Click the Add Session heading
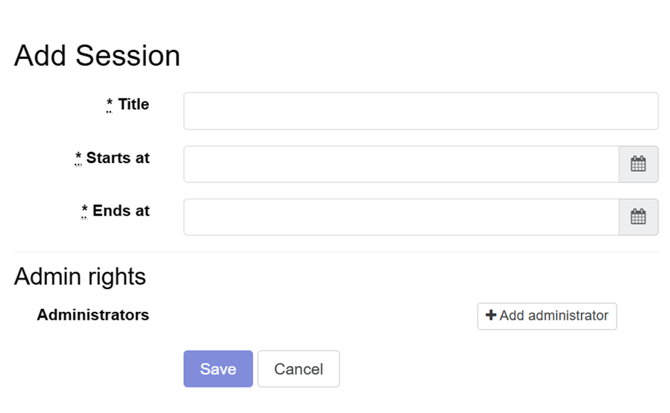 pyautogui.click(x=97, y=56)
